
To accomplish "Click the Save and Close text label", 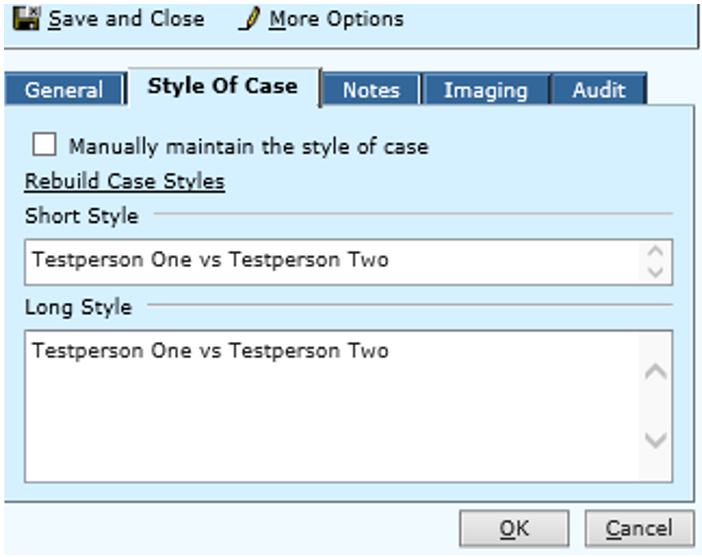I will point(126,19).
